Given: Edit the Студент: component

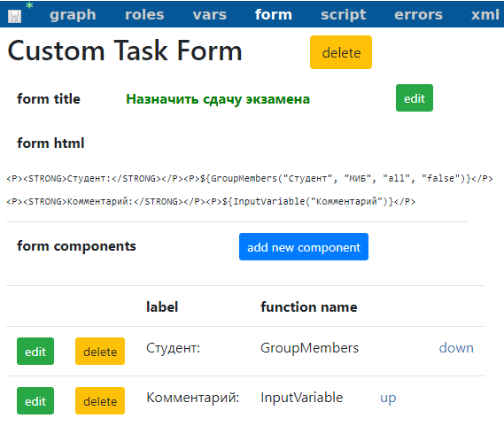Looking at the screenshot, I should coord(35,351).
